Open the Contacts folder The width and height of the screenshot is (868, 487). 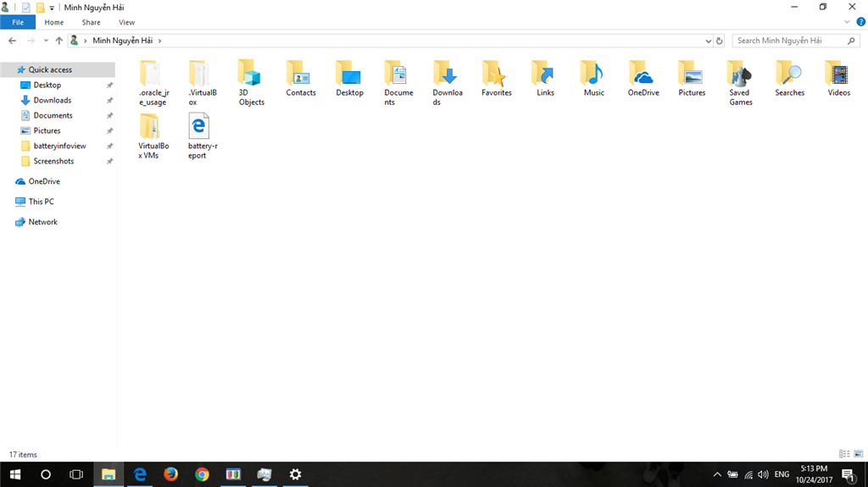tap(301, 79)
